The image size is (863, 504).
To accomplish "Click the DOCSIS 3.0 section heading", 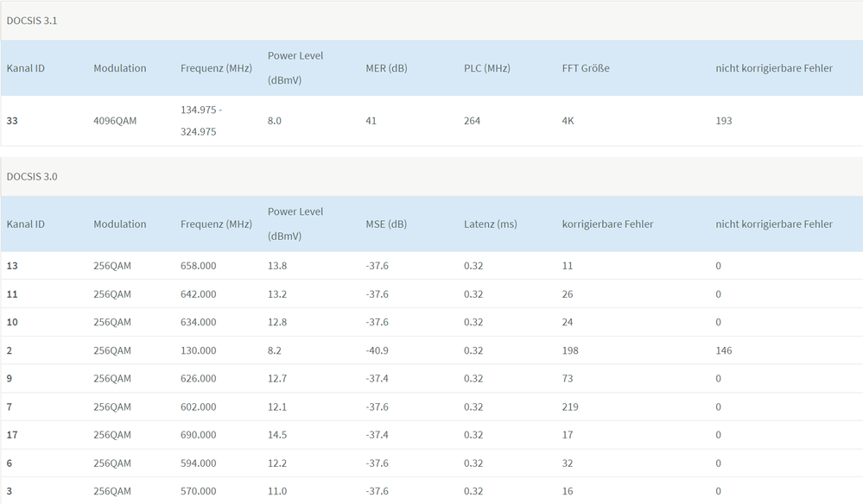I will tap(32, 176).
